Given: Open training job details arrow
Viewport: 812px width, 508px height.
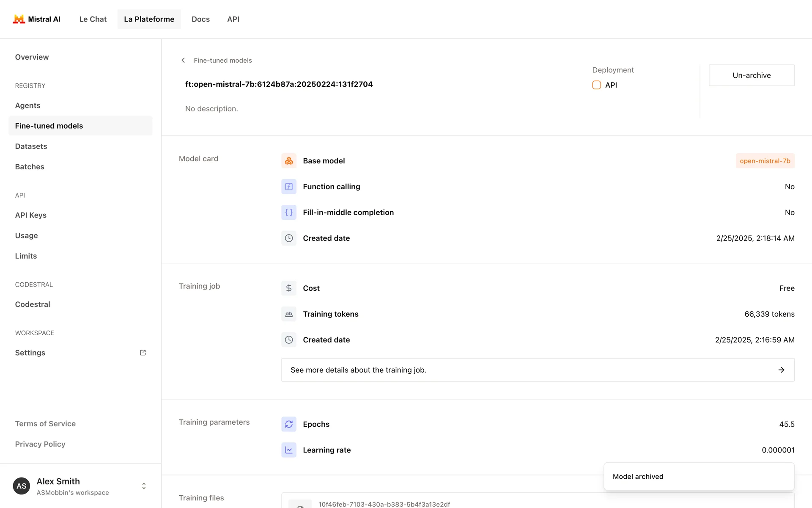Looking at the screenshot, I should pos(781,370).
